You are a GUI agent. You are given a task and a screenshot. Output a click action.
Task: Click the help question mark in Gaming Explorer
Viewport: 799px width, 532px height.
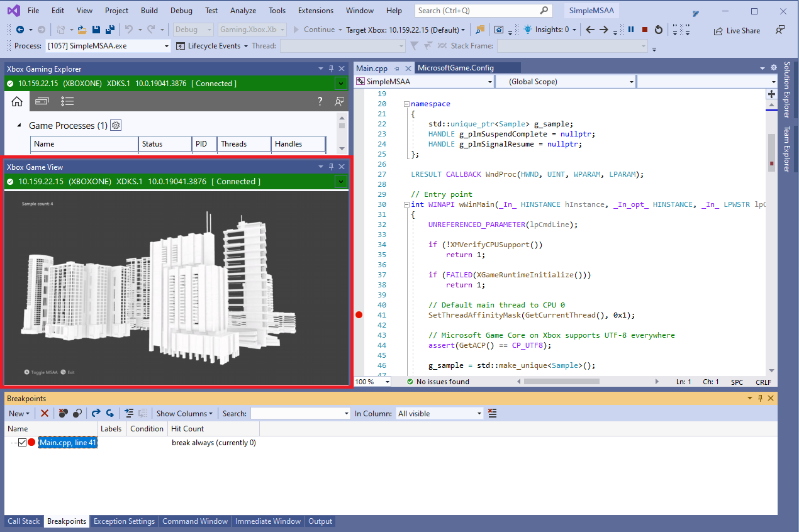tap(320, 101)
